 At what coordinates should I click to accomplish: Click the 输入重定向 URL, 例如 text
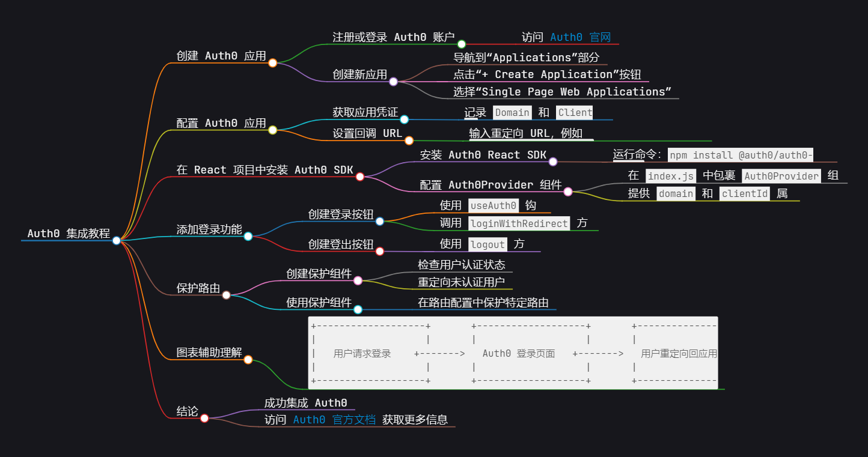point(526,133)
